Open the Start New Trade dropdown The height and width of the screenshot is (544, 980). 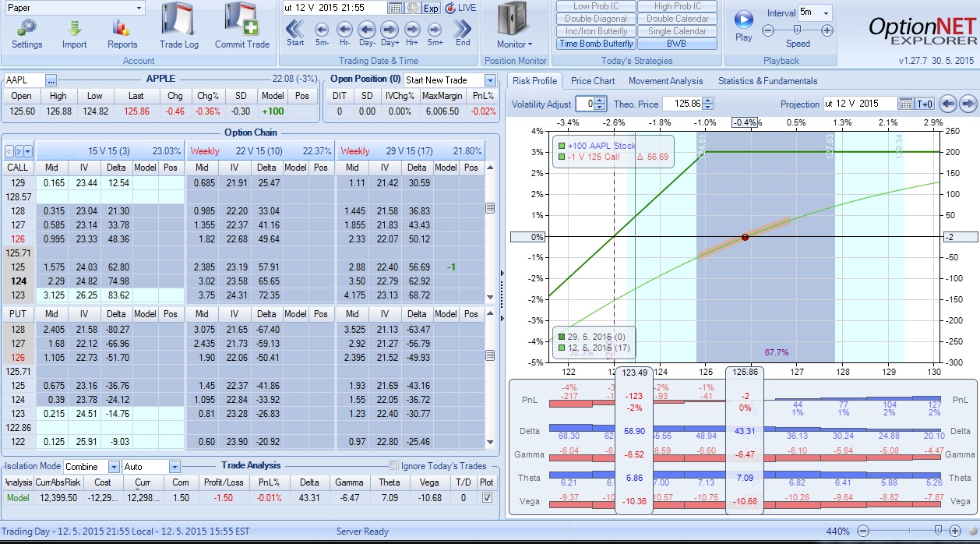pos(490,80)
